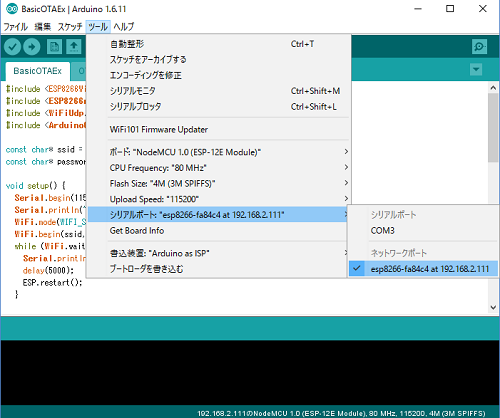
Task: Open the 編集 menu
Action: click(43, 27)
